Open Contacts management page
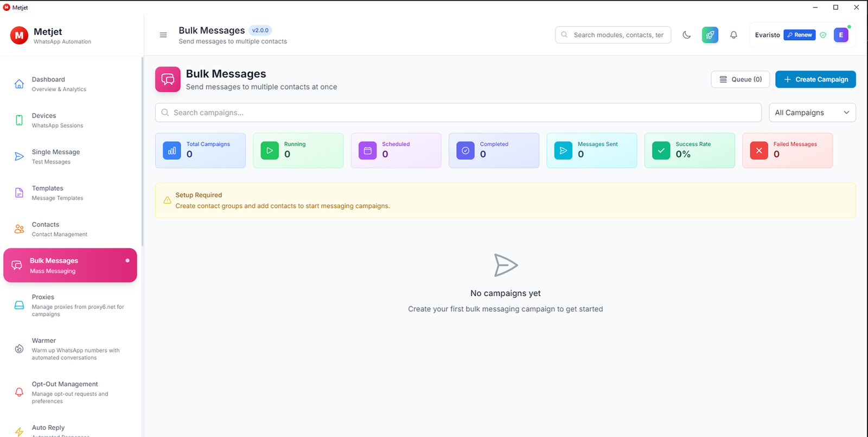The image size is (868, 437). click(71, 229)
